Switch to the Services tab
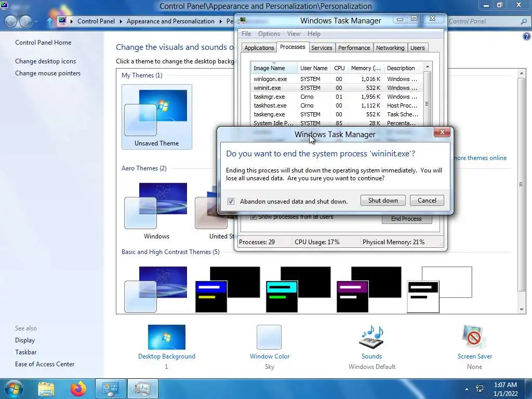 322,48
